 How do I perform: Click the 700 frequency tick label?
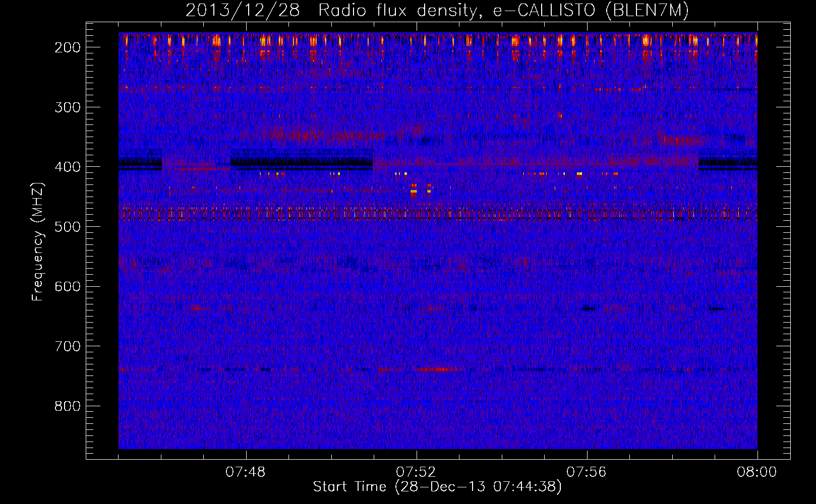(68, 346)
